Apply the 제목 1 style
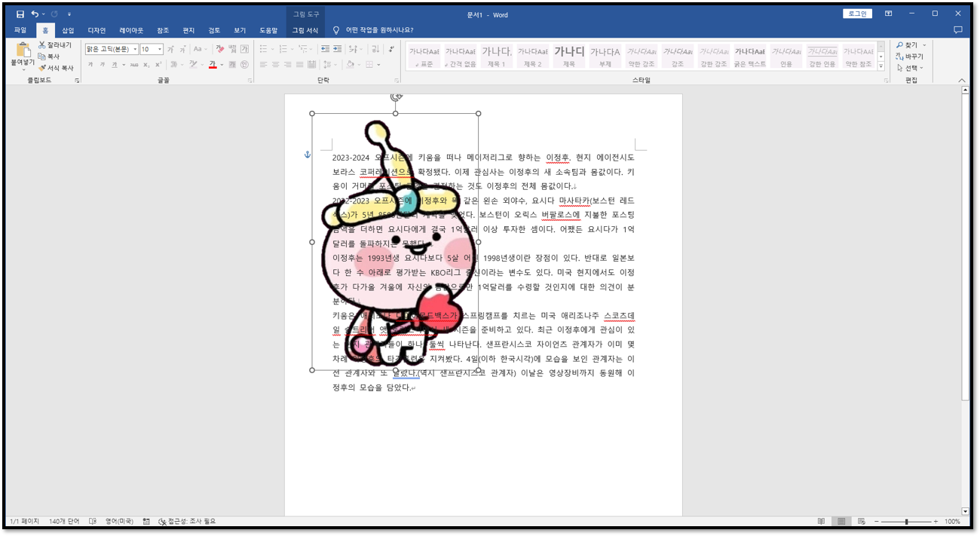Viewport: 980px width, 536px height. coord(496,56)
